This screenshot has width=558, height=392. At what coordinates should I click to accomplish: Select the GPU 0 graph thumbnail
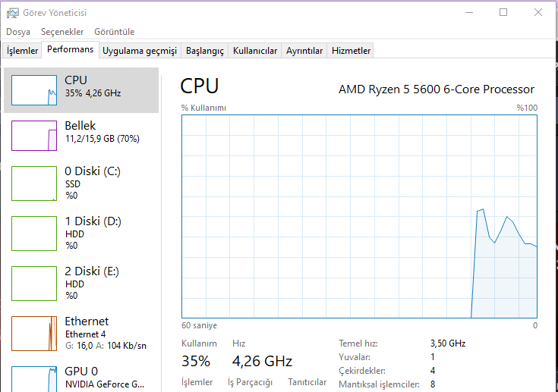(x=34, y=378)
